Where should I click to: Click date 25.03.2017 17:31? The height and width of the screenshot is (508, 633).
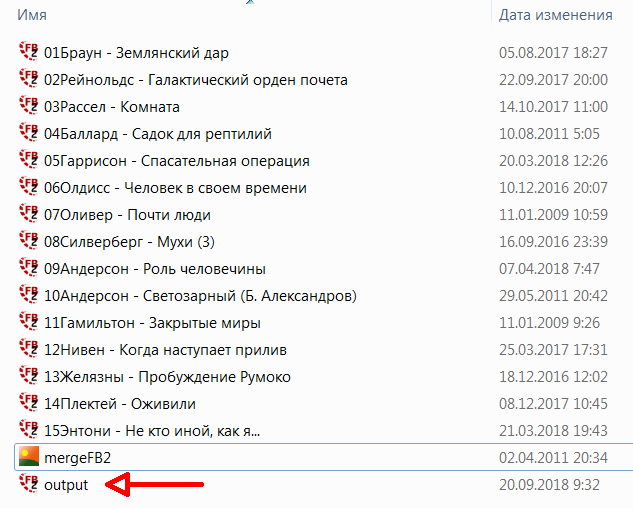click(553, 351)
